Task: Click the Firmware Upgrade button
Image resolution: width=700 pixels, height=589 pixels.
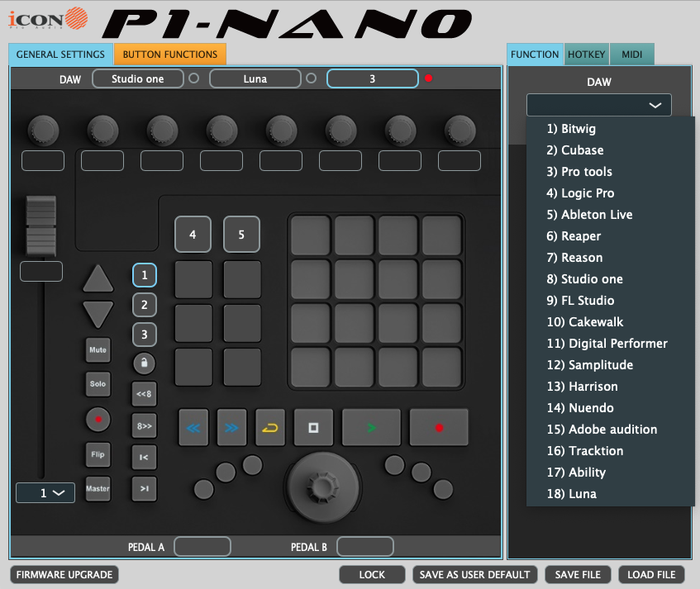Action: point(64,574)
